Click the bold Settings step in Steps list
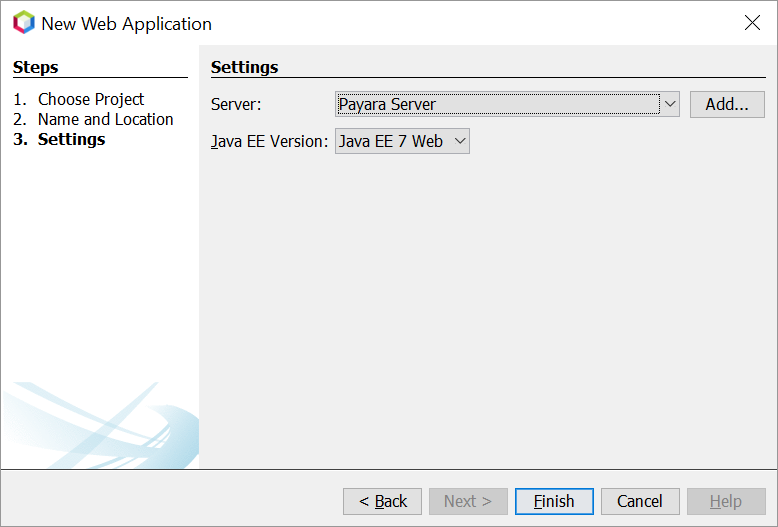Screen dimensions: 778x527 pos(71,139)
